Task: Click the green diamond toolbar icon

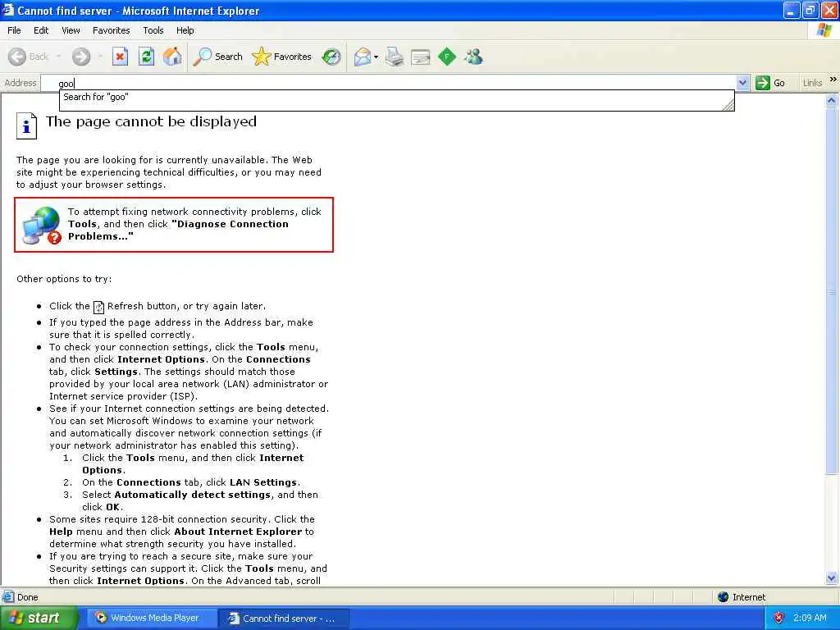Action: (x=447, y=57)
